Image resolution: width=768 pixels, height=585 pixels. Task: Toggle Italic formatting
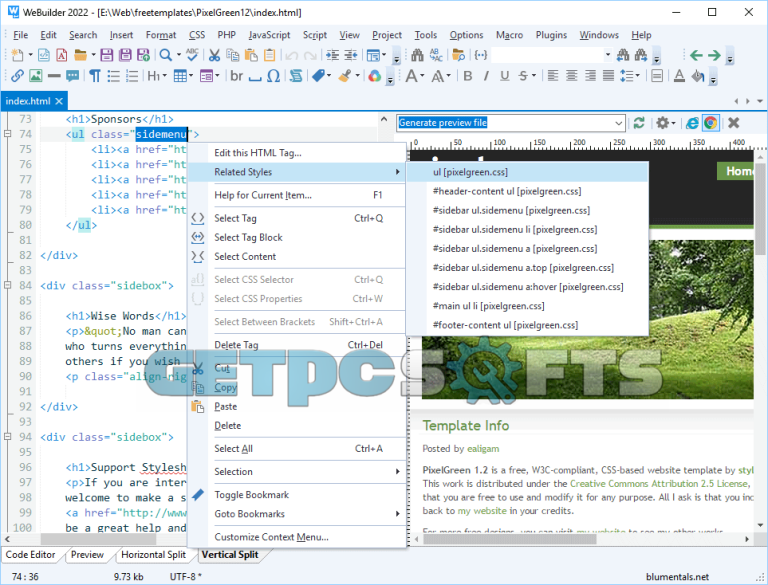point(486,76)
